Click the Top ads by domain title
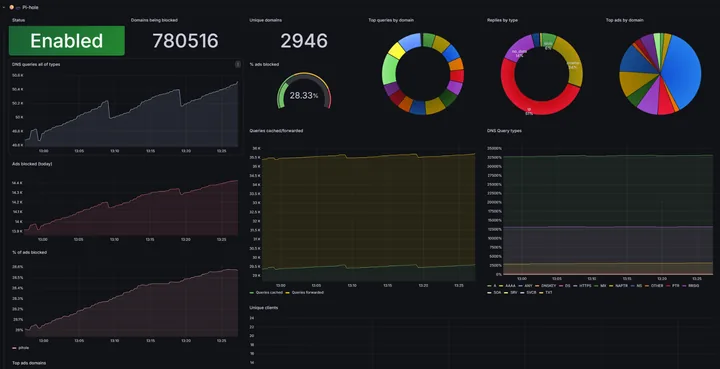Image resolution: width=720 pixels, height=369 pixels. coord(624,20)
